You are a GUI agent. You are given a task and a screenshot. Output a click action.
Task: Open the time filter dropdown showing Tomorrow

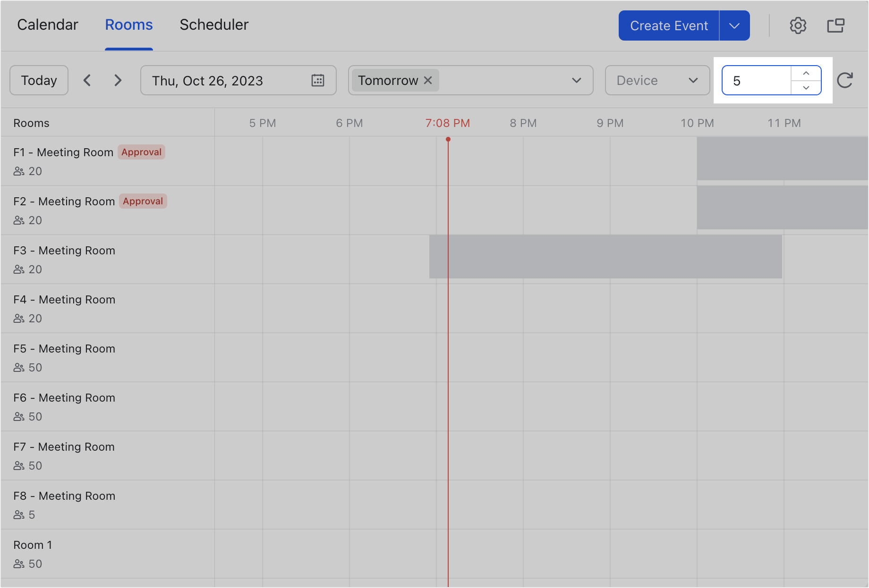coord(576,80)
